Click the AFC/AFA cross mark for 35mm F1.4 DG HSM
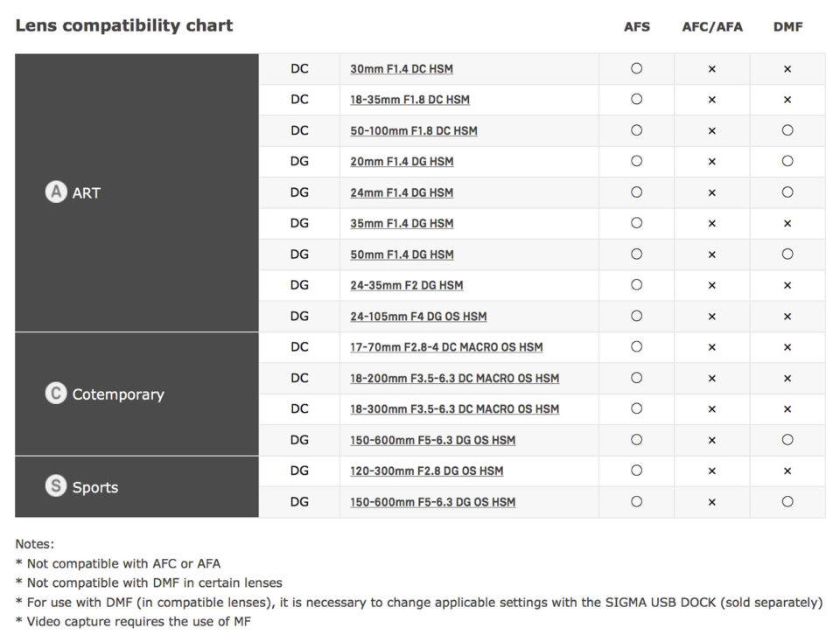This screenshot has width=840, height=642. [711, 224]
